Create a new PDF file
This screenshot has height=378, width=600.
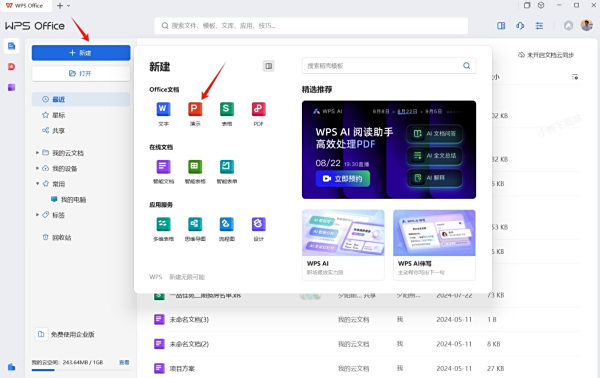point(259,113)
